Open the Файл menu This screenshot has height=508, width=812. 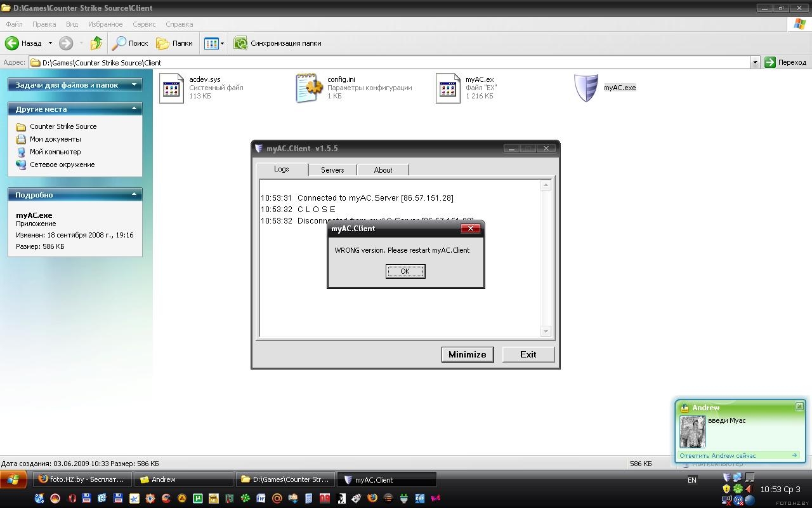coord(14,24)
